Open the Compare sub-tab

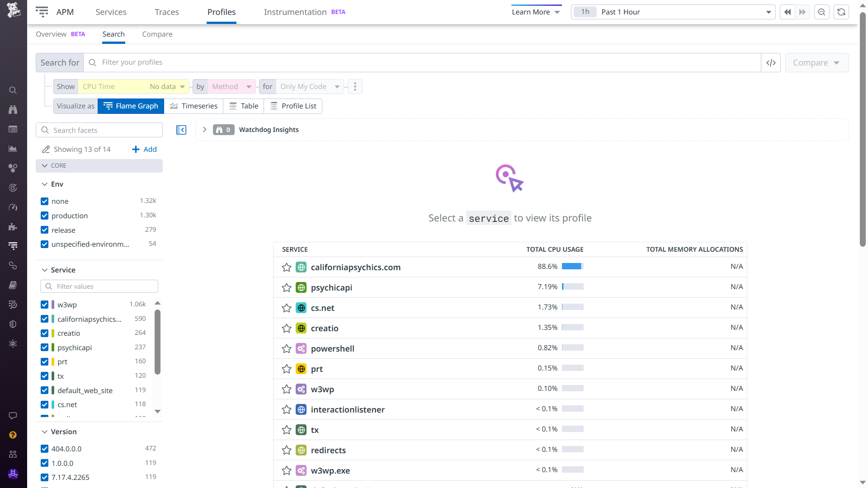coord(157,34)
